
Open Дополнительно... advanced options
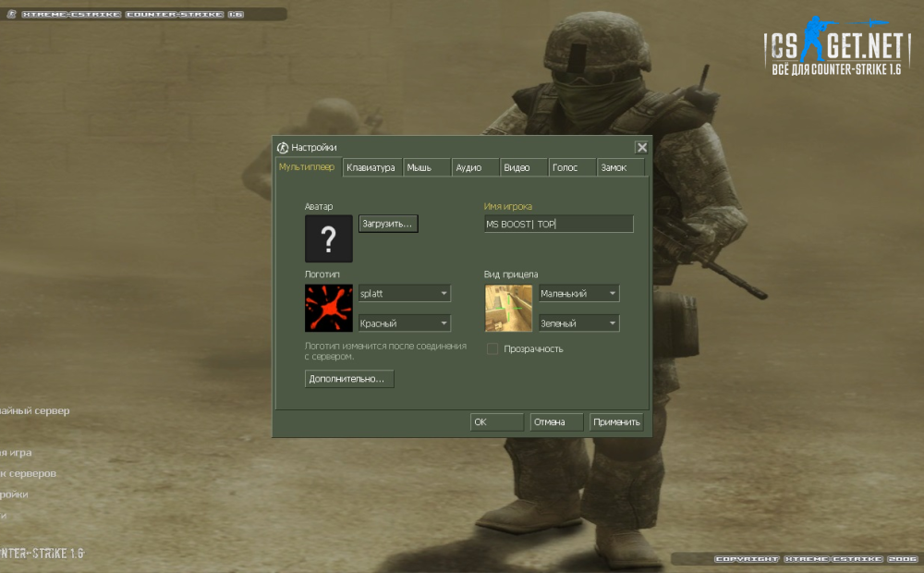click(x=349, y=379)
